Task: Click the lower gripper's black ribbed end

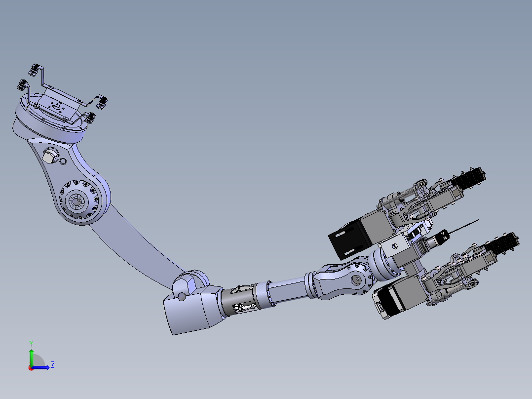Action: point(503,242)
